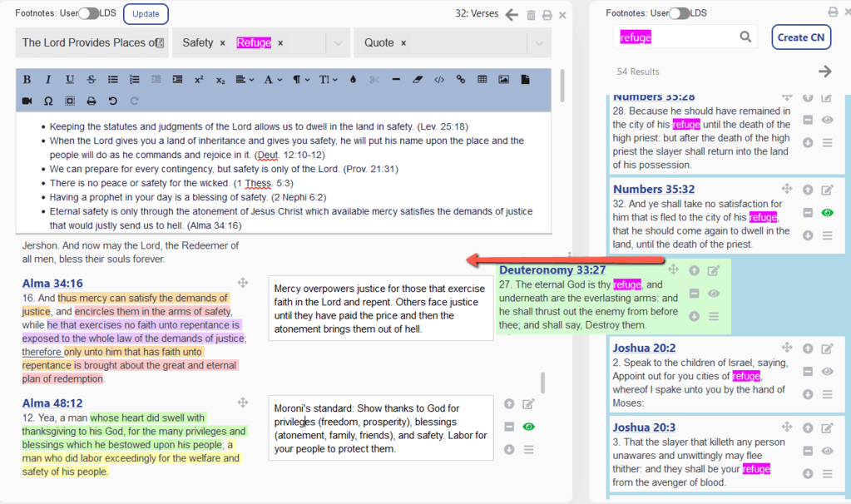Viewport: 851px width, 504px height.
Task: Click the Create CN button
Action: [x=801, y=37]
